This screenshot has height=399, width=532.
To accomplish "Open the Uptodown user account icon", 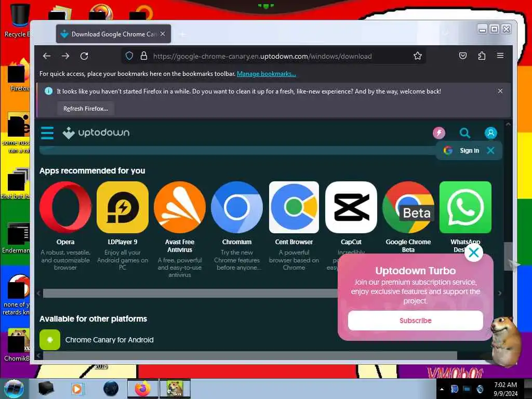I will [x=490, y=132].
